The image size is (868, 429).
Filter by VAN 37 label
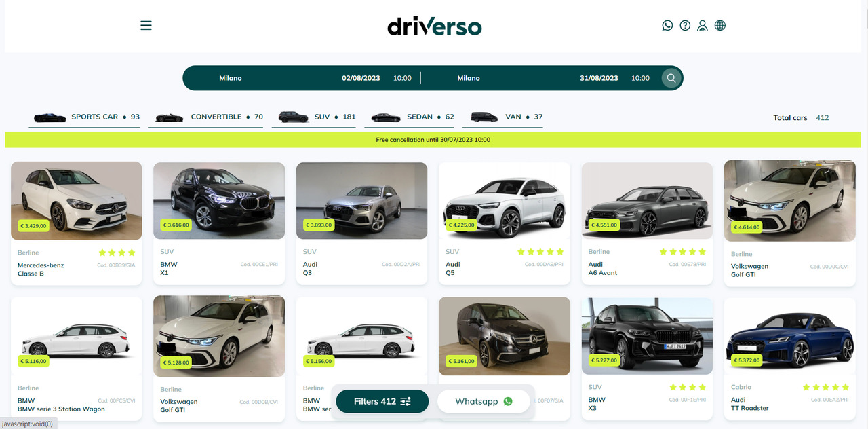tap(524, 117)
